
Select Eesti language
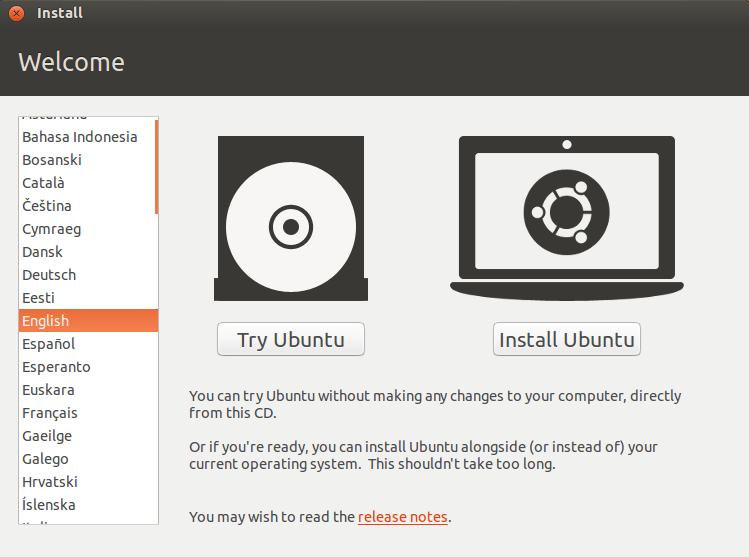point(88,298)
